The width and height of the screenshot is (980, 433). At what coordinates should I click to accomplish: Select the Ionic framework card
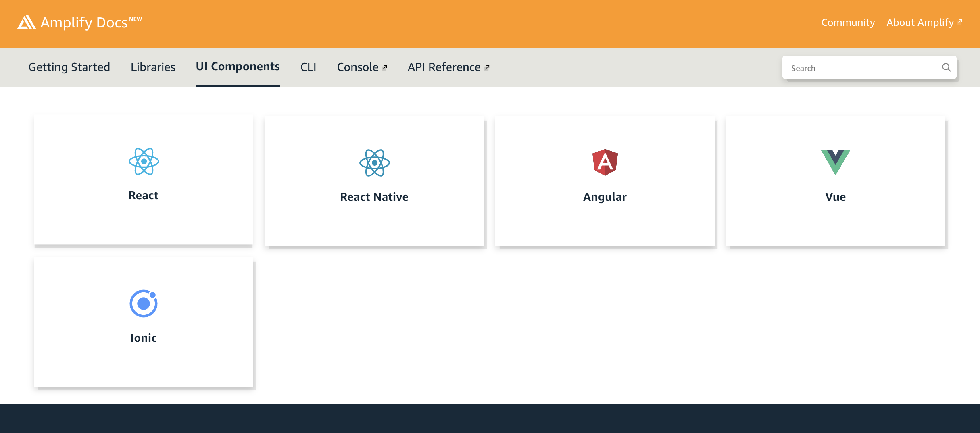144,323
